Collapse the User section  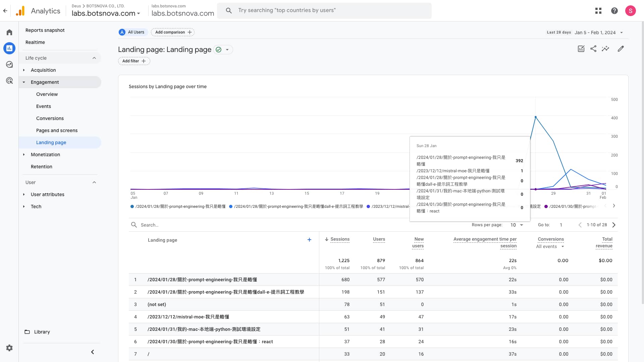pyautogui.click(x=94, y=182)
